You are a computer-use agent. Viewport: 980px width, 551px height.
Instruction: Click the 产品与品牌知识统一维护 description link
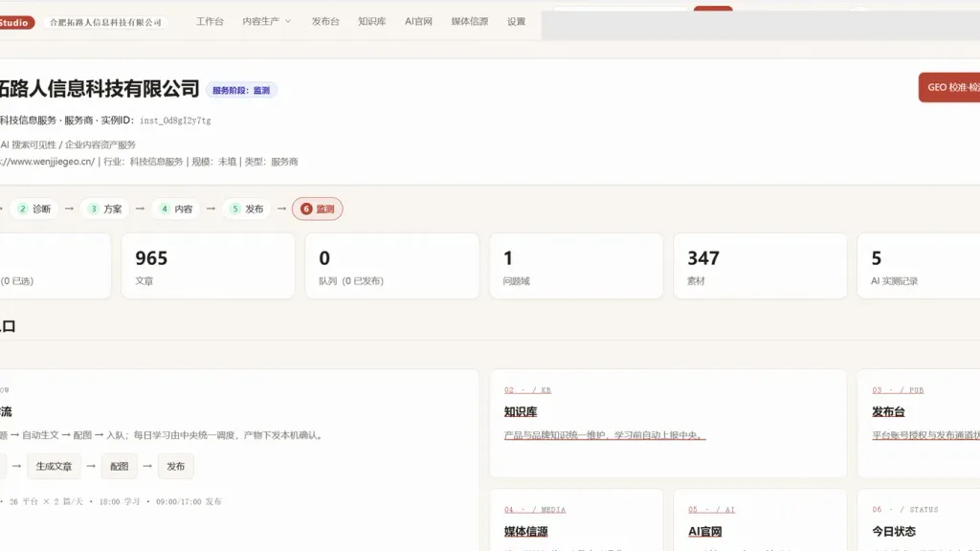pos(605,435)
